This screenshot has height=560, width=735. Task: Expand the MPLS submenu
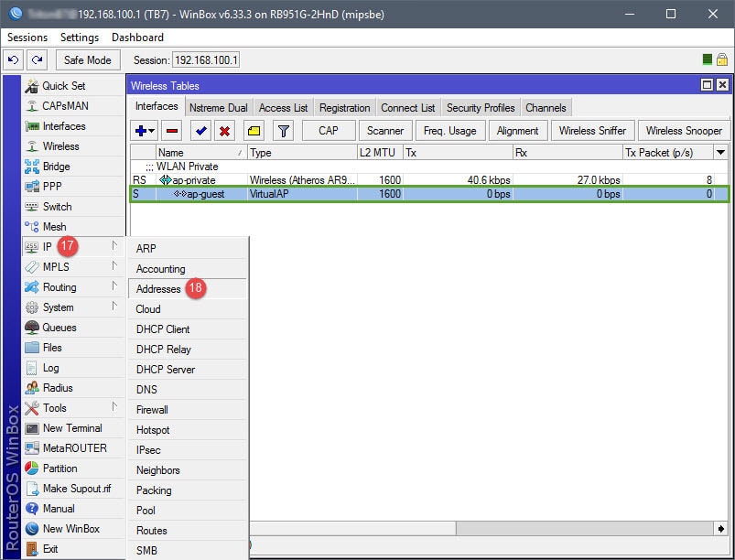click(x=73, y=267)
